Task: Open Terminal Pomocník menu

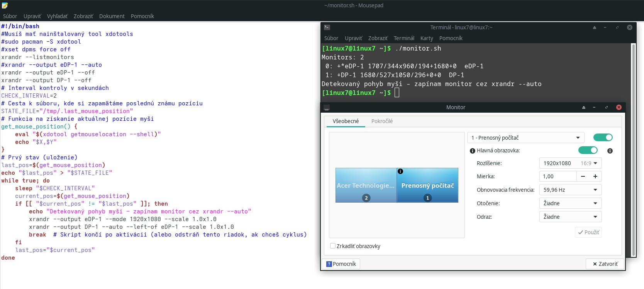Action: coord(451,38)
